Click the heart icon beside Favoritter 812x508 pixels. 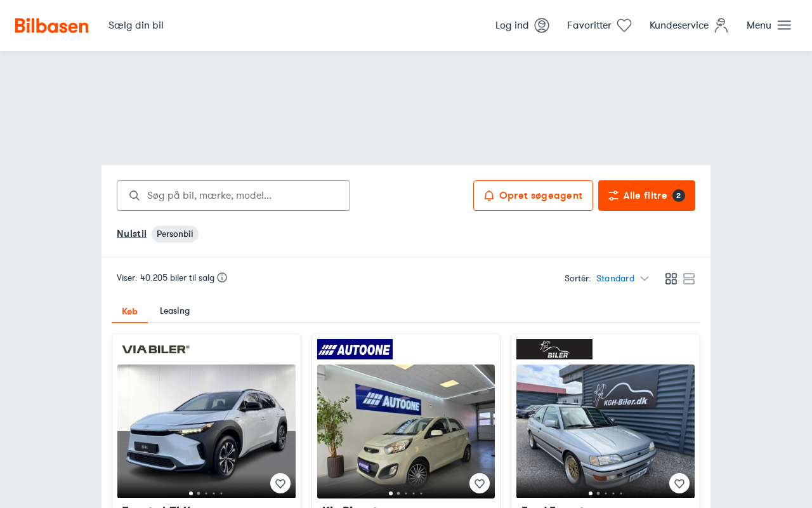click(624, 25)
